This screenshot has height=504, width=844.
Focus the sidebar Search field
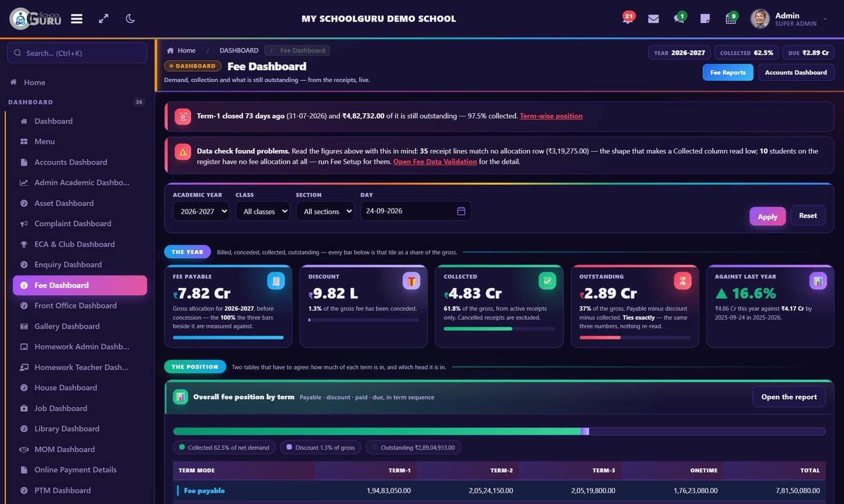(77, 53)
